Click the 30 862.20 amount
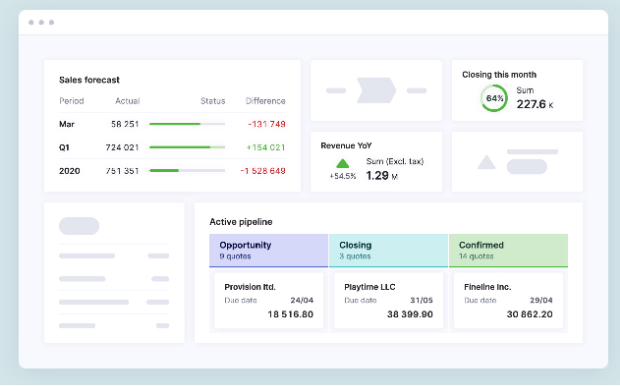The image size is (620, 386). tap(530, 314)
